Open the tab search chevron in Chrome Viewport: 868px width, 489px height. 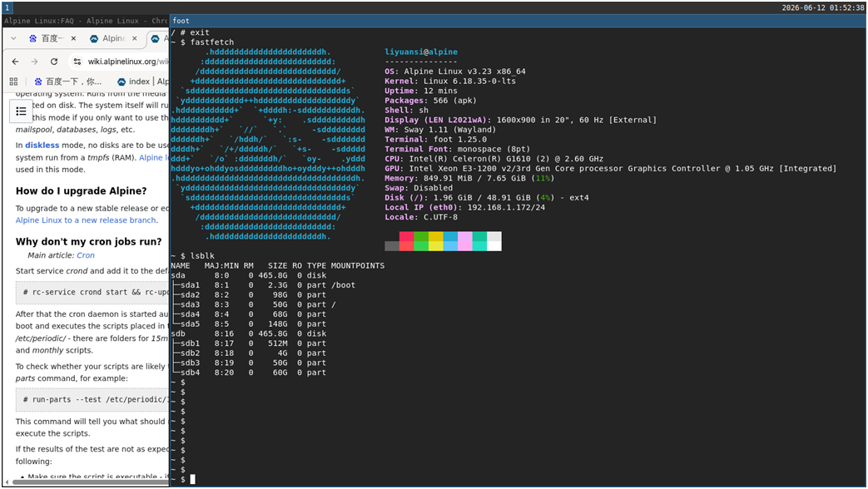13,38
